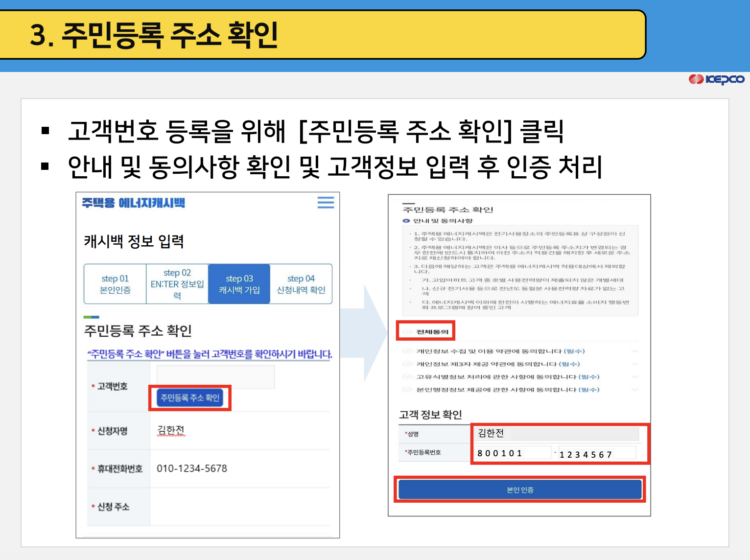Check 개인정보 제3자 제공 약관 consent
The width and height of the screenshot is (750, 560).
click(407, 364)
